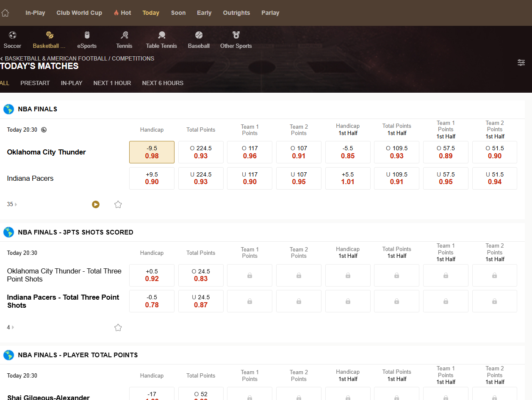Viewport: 532px width, 400px height.
Task: Expand 35 more markets for NBA Finals
Action: coord(12,204)
